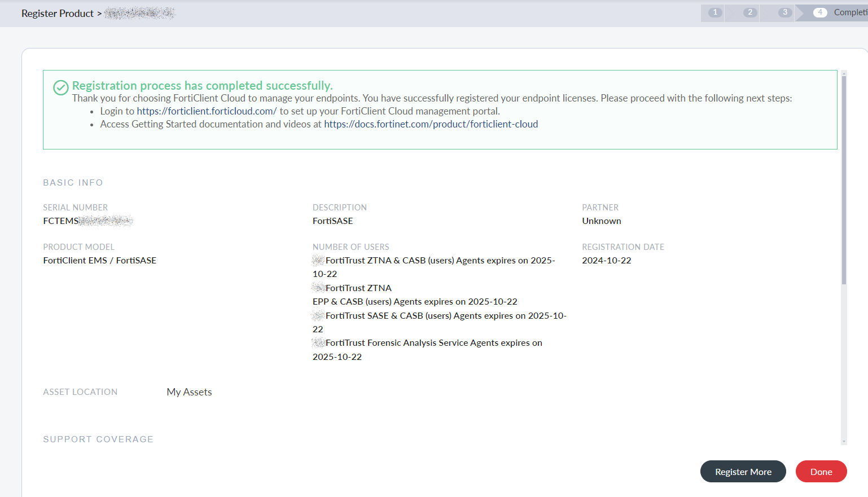Screen dimensions: 868x497
Task: Click the Register More button
Action: pos(743,472)
